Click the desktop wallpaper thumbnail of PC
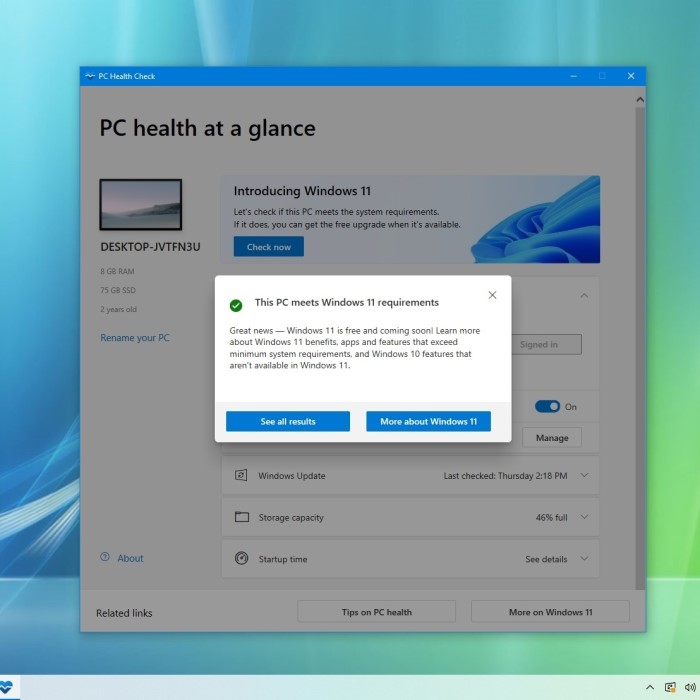The image size is (700, 700). pyautogui.click(x=141, y=204)
